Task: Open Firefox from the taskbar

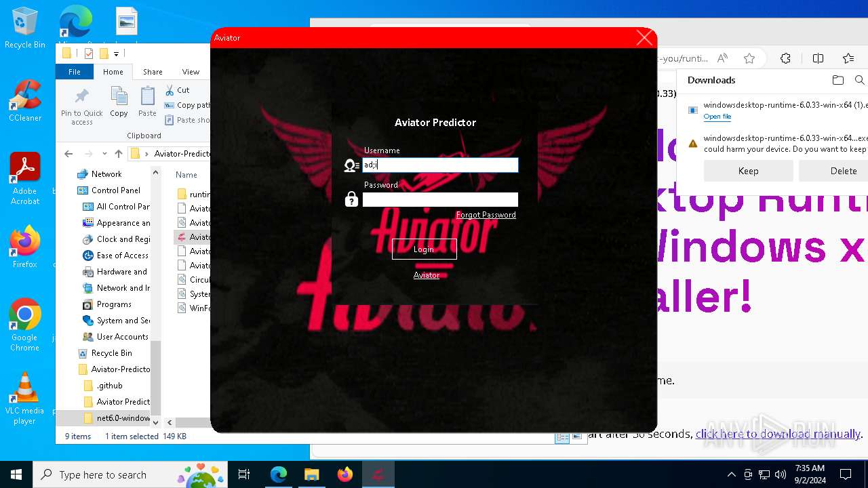Action: pyautogui.click(x=345, y=474)
